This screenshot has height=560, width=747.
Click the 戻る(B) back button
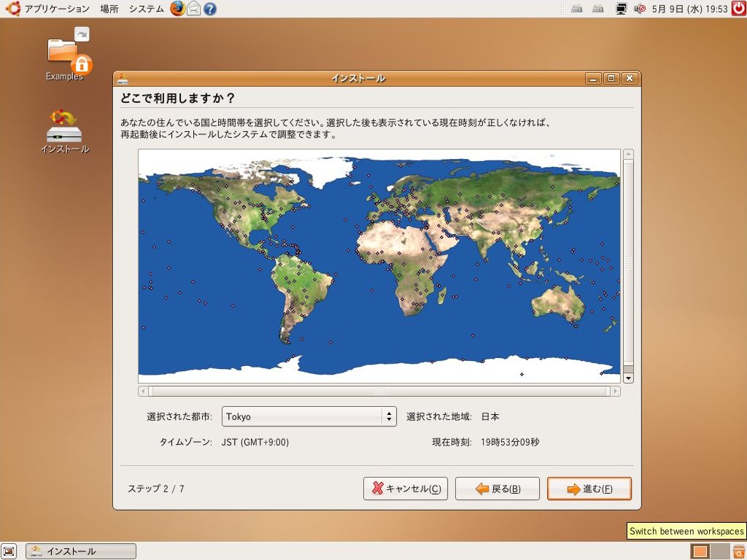point(498,489)
